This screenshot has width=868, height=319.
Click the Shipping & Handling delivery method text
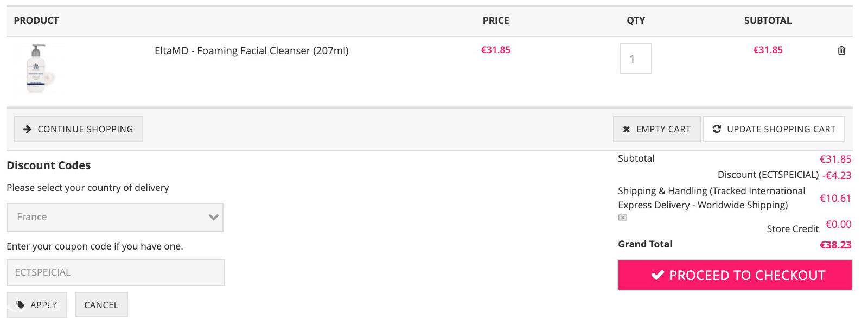point(711,198)
